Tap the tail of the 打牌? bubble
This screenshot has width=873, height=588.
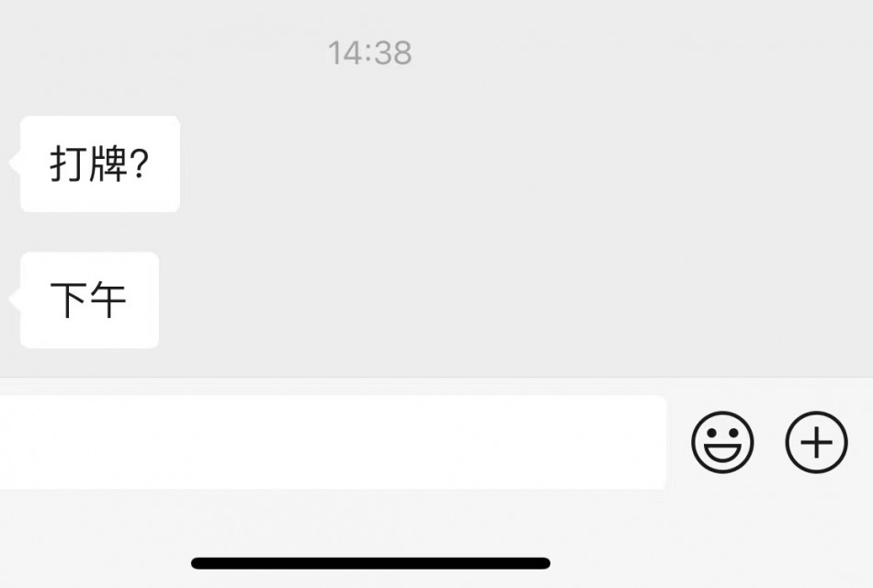[15, 163]
